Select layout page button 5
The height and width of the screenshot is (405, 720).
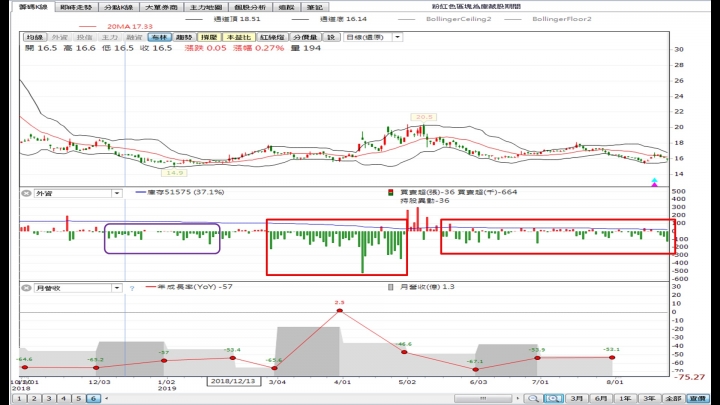pos(79,399)
